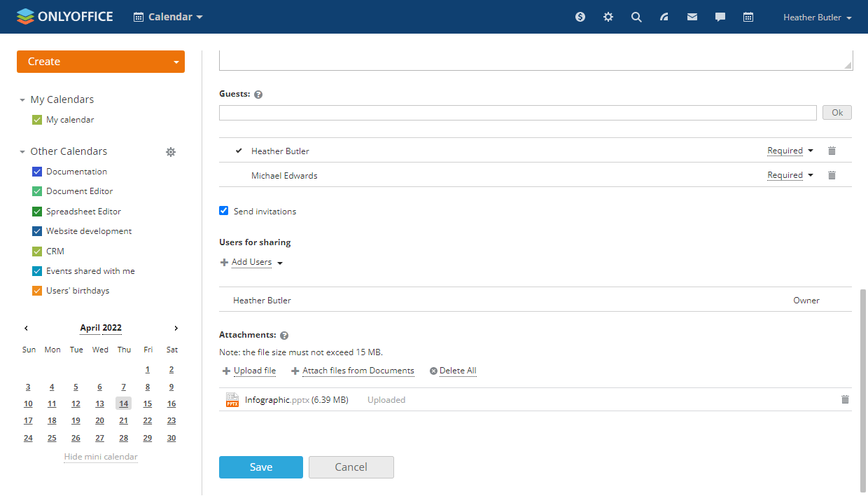Disable the Users' birthdays calendar
The width and height of the screenshot is (868, 496).
[37, 291]
